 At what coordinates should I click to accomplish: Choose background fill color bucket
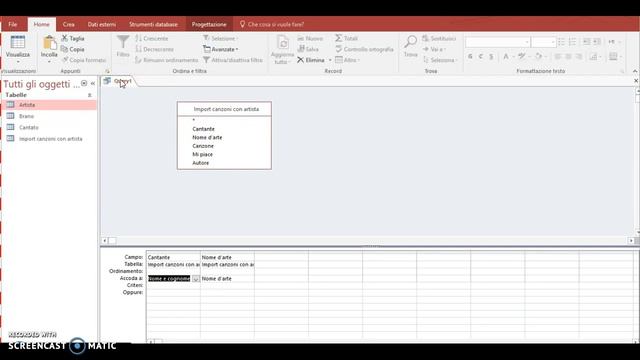pyautogui.click(x=538, y=56)
